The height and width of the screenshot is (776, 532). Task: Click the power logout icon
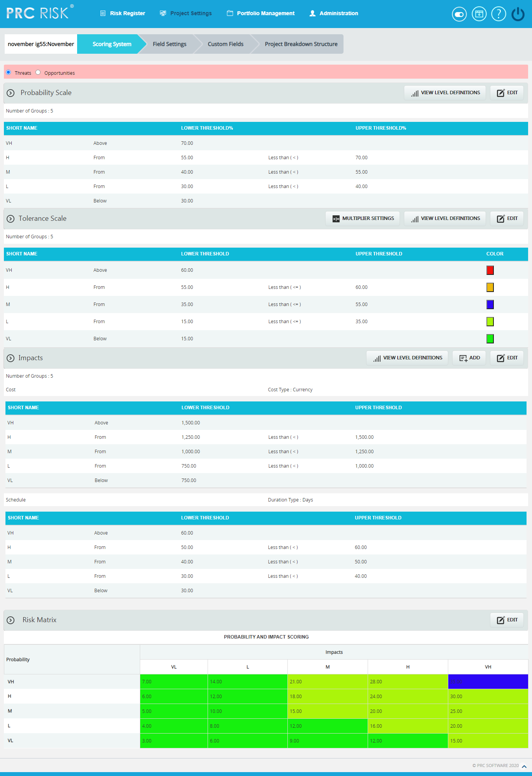coord(518,14)
